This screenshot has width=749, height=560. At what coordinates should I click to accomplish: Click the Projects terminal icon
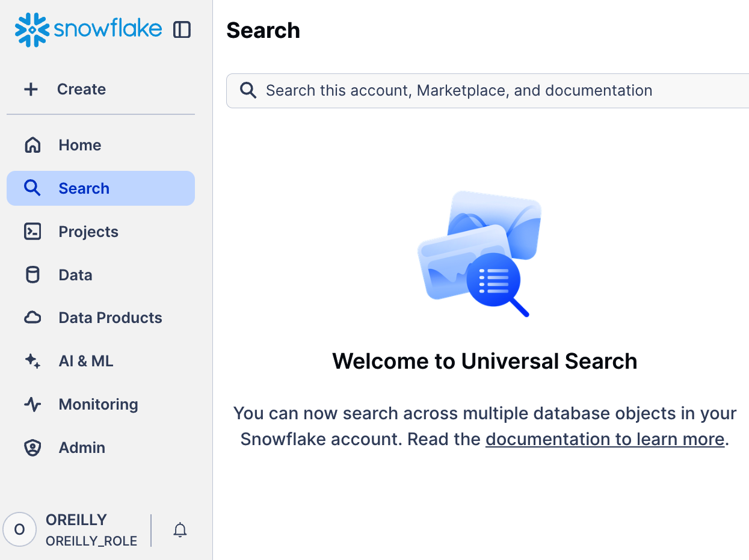pyautogui.click(x=32, y=232)
